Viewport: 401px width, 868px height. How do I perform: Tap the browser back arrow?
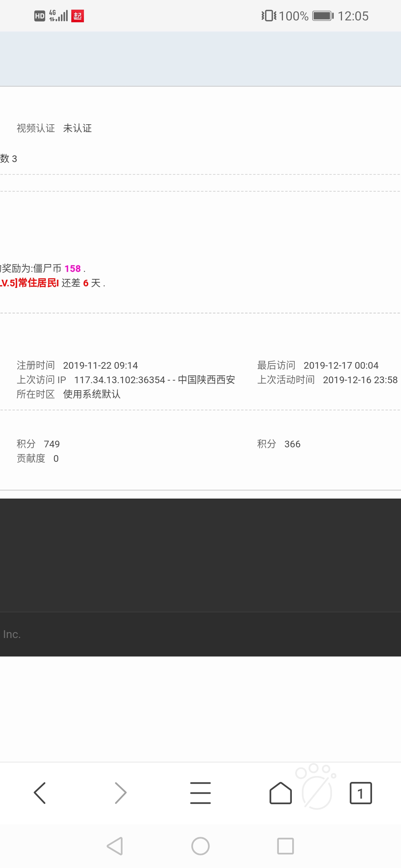[x=40, y=793]
